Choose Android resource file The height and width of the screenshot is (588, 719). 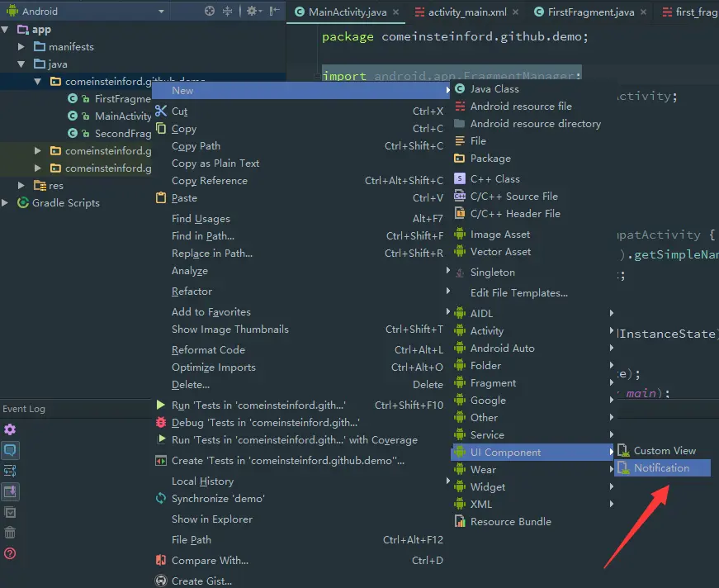532,106
